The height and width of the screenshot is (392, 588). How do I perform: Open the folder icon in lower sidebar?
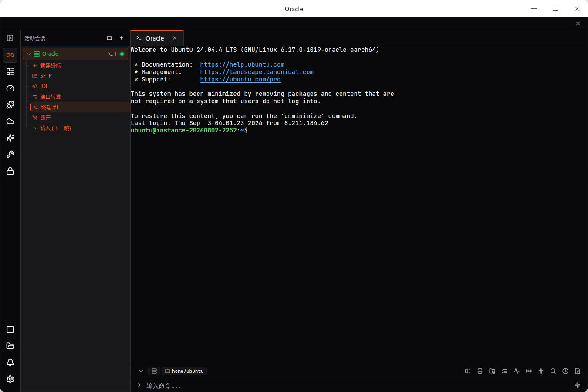tap(10, 346)
